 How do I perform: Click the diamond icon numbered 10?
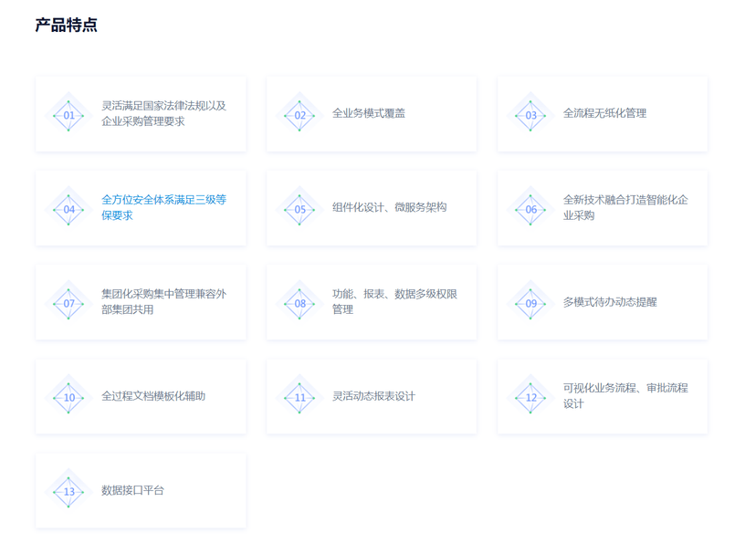click(68, 397)
